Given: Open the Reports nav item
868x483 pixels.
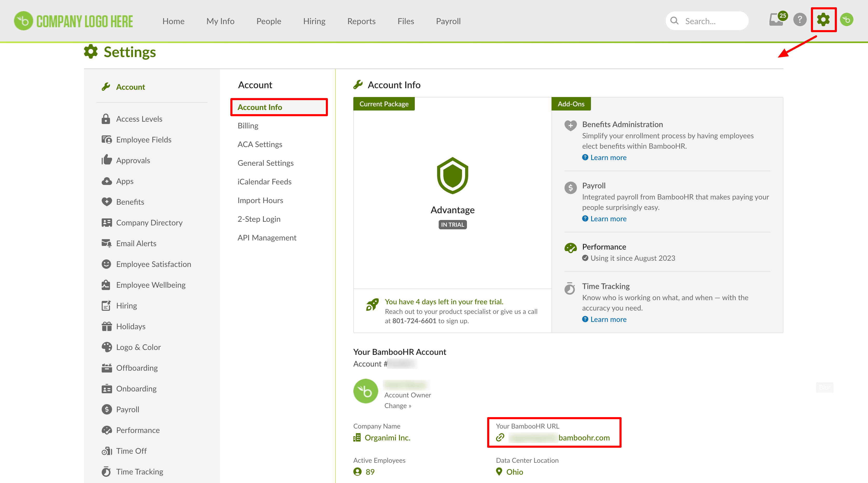Looking at the screenshot, I should click(x=361, y=21).
